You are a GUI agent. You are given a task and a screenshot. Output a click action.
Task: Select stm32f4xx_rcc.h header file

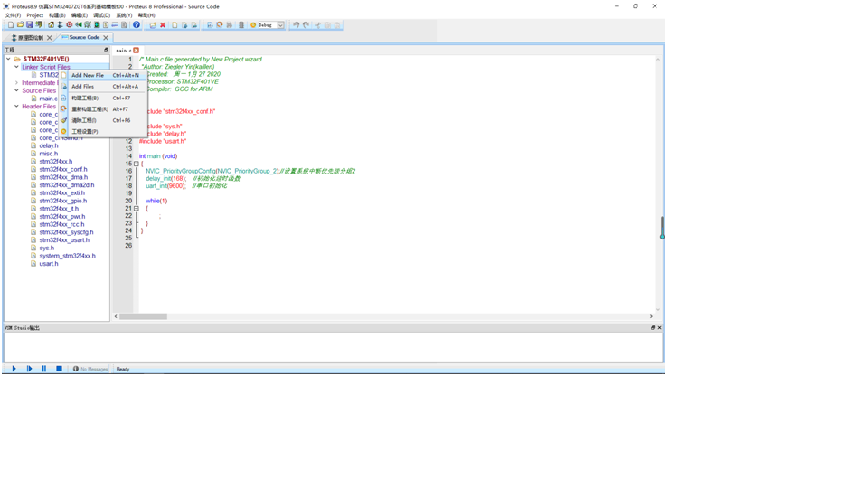tap(62, 225)
